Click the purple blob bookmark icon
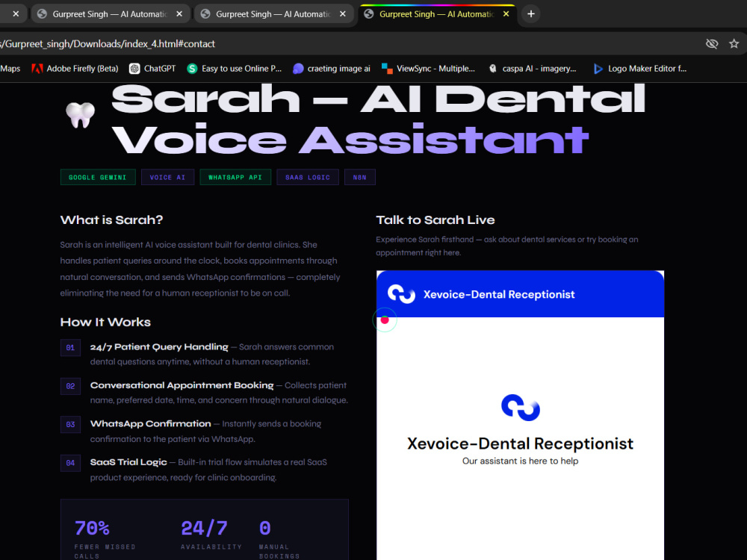Screen dimensions: 747x560 click(298, 69)
